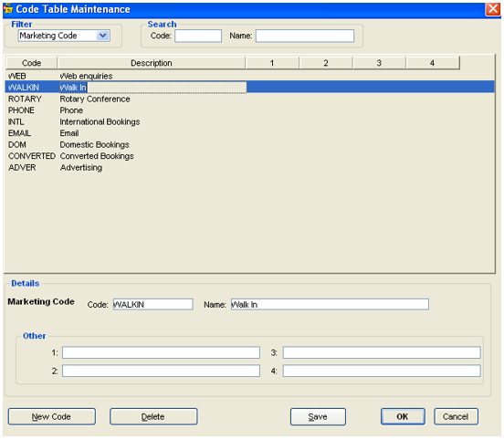Click column header 2
Viewport: 504px width, 440px height.
click(x=326, y=63)
